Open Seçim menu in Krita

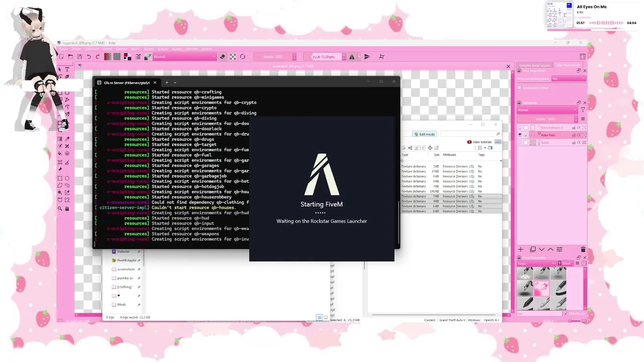(135, 49)
